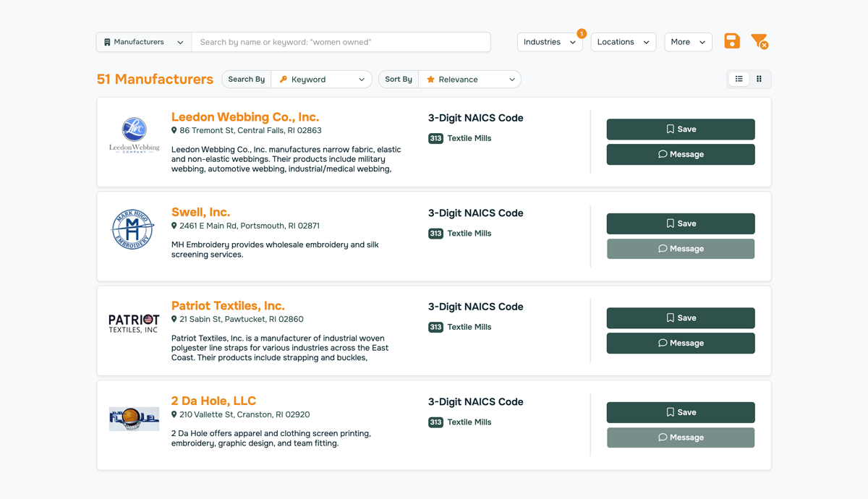Click the Textile Mills label in Patriot row
The image size is (868, 499).
coord(469,327)
